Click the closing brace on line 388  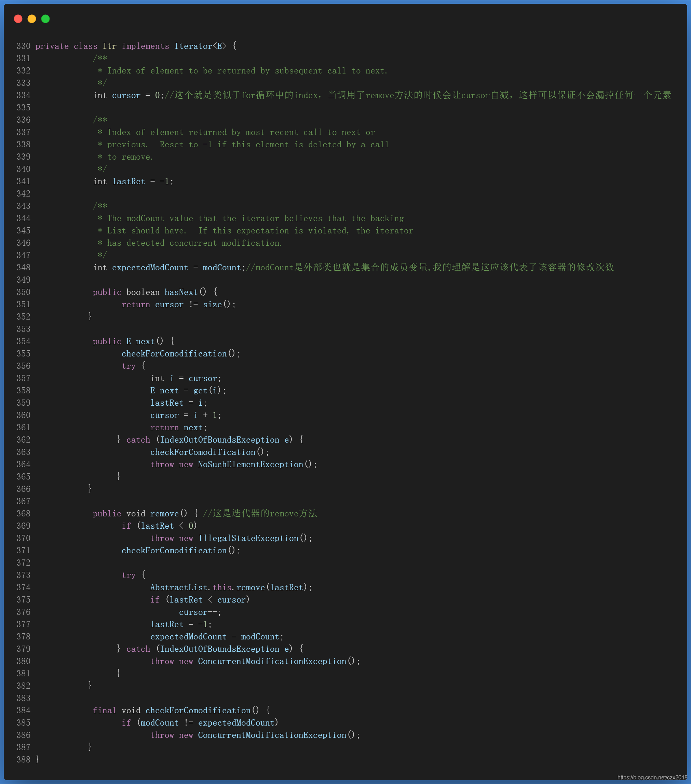pos(37,759)
